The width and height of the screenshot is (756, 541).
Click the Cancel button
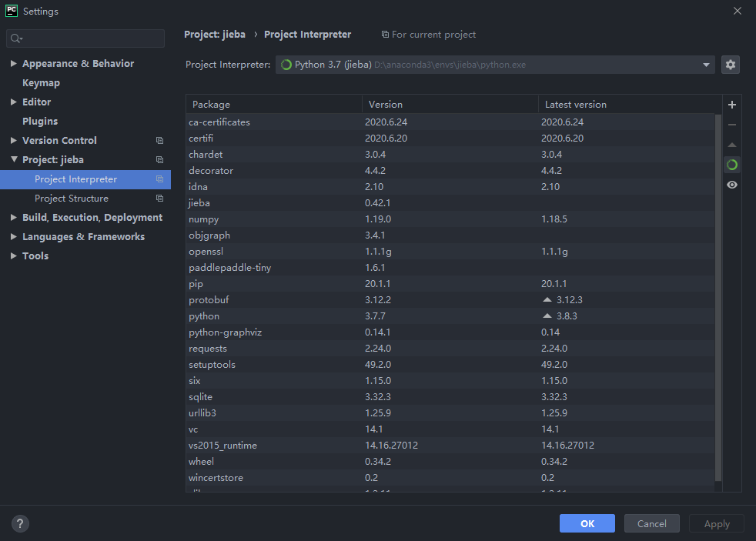tap(652, 523)
